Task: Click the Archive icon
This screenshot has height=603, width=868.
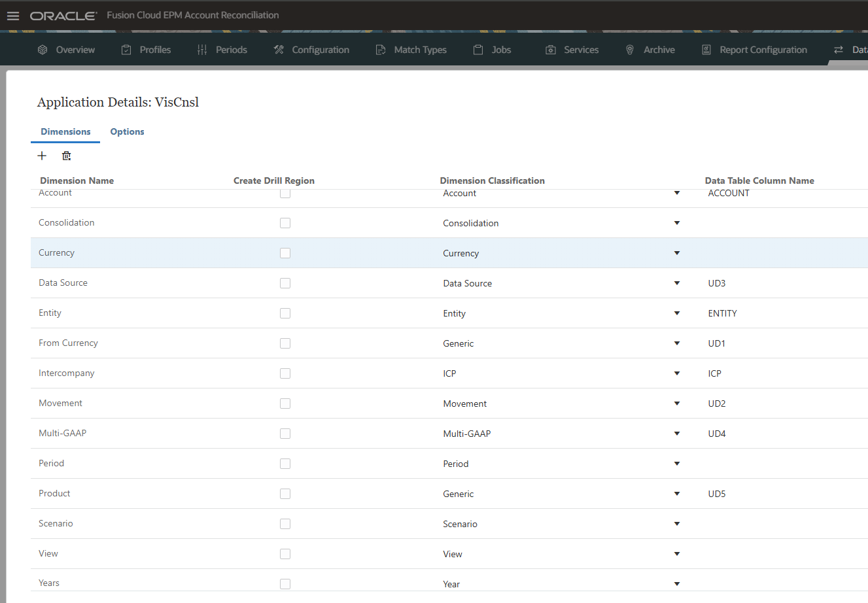Action: 630,50
